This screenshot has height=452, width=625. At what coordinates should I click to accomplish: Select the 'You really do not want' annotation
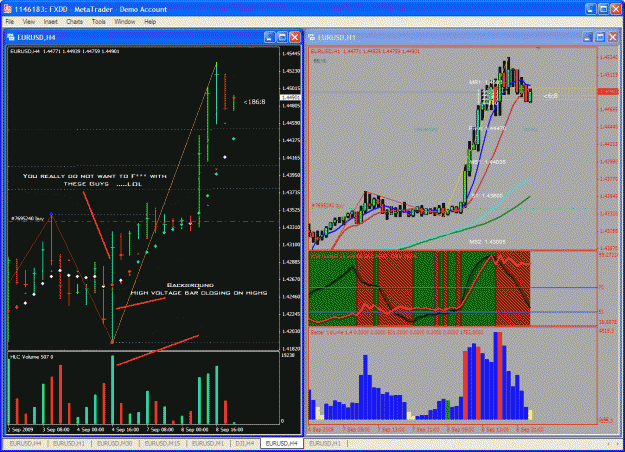click(95, 180)
